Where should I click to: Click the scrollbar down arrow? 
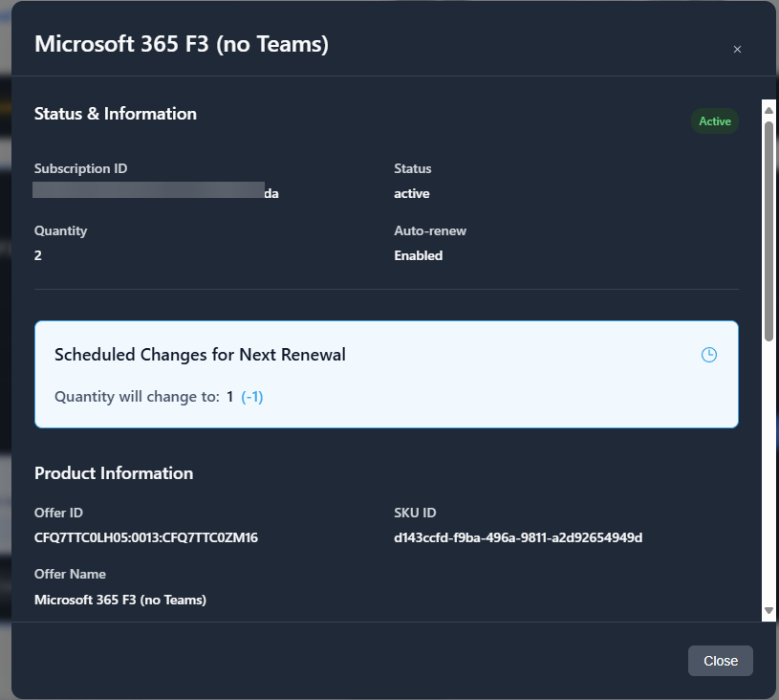(x=769, y=610)
